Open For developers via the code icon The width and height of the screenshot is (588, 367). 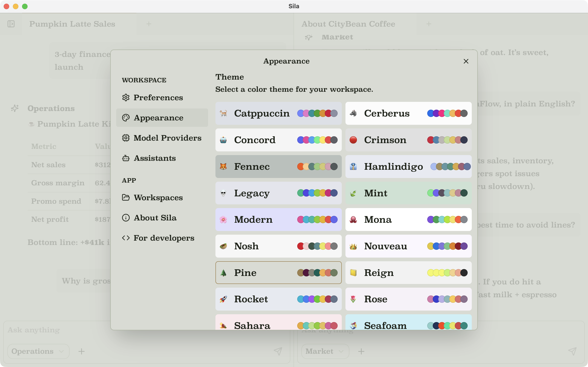(x=126, y=238)
